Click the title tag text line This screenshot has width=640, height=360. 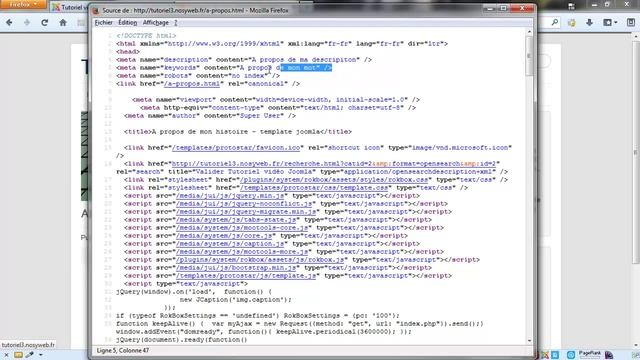(x=238, y=131)
